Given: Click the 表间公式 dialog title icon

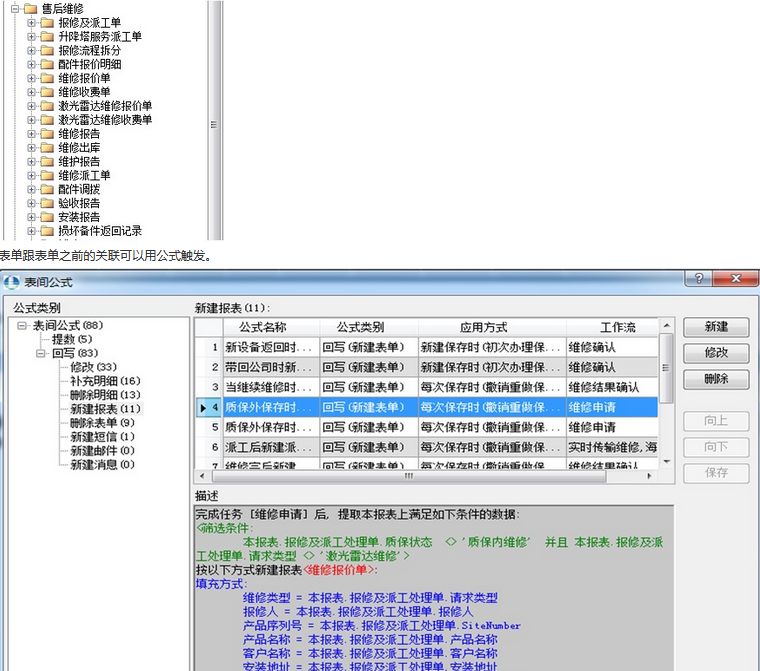Looking at the screenshot, I should [x=11, y=280].
